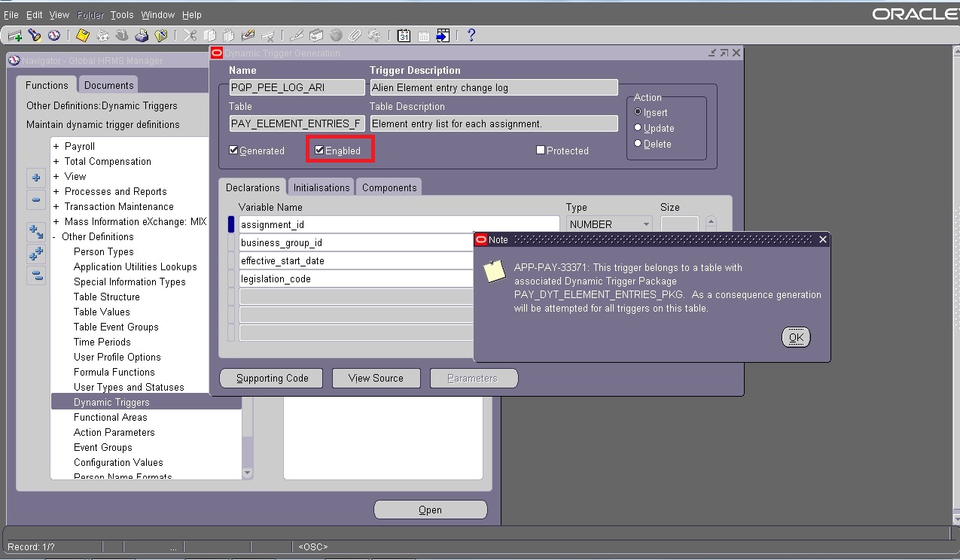Click the View Source button
The image size is (960, 560).
point(376,378)
